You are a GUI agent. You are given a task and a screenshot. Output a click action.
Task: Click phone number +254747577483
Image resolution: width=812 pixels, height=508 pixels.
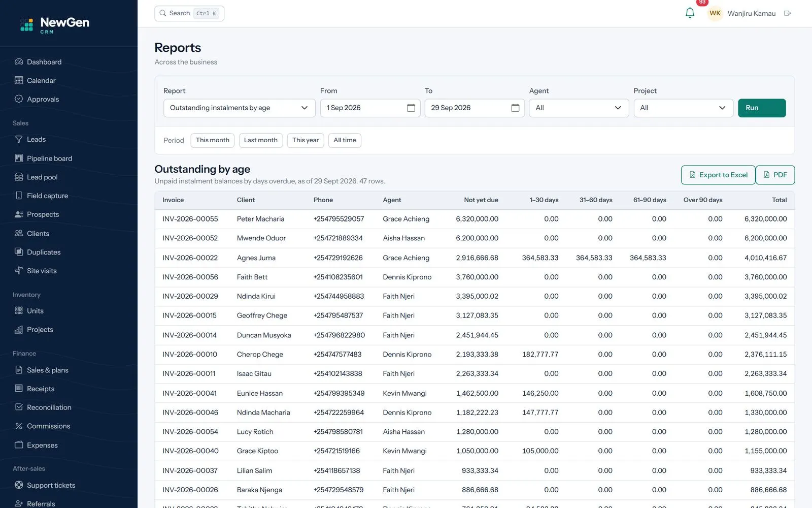[x=337, y=354]
